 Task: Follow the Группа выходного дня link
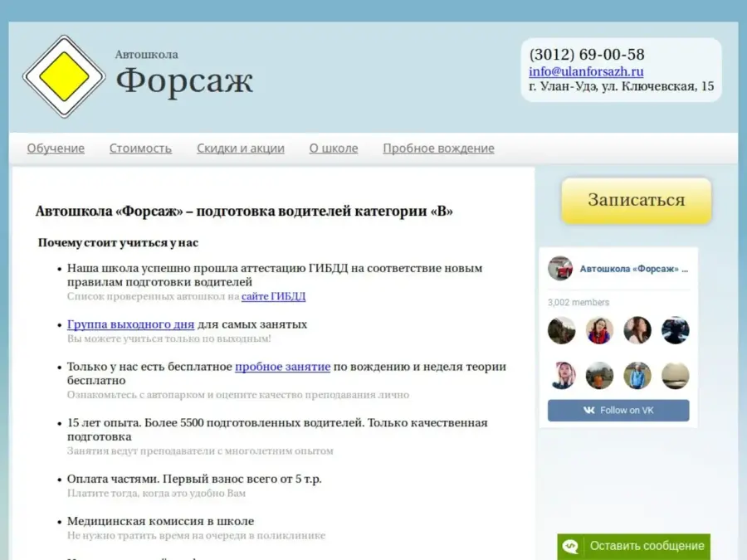130,324
